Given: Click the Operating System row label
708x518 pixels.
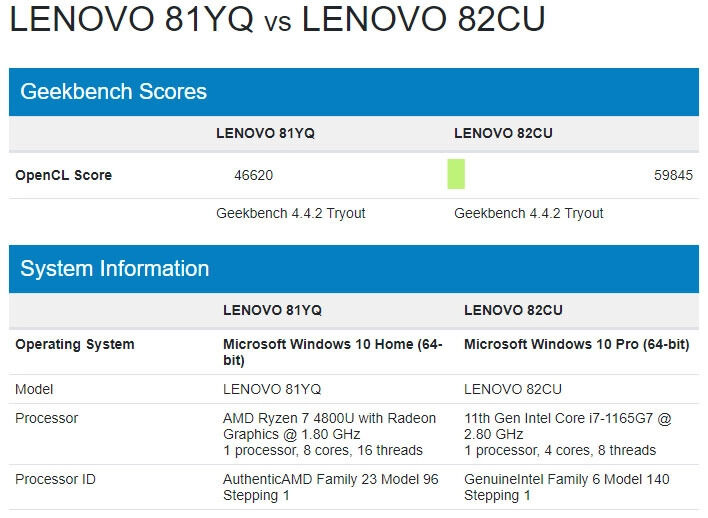Looking at the screenshot, I should pyautogui.click(x=75, y=344).
